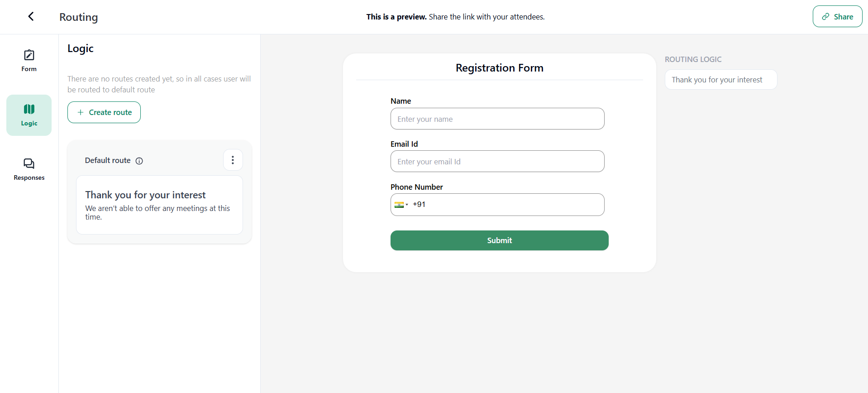
Task: Open the Default route three-dot menu
Action: (233, 160)
